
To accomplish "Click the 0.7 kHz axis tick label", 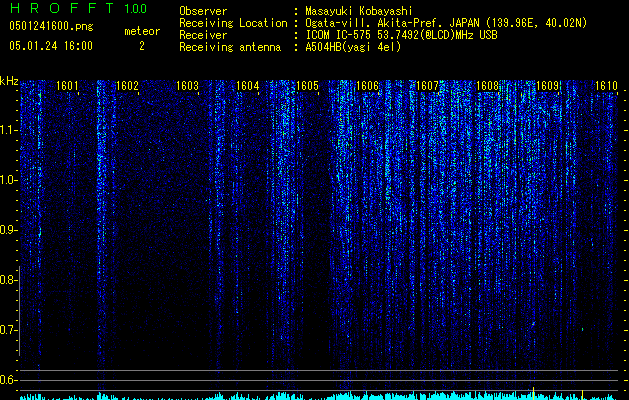I will (x=8, y=330).
